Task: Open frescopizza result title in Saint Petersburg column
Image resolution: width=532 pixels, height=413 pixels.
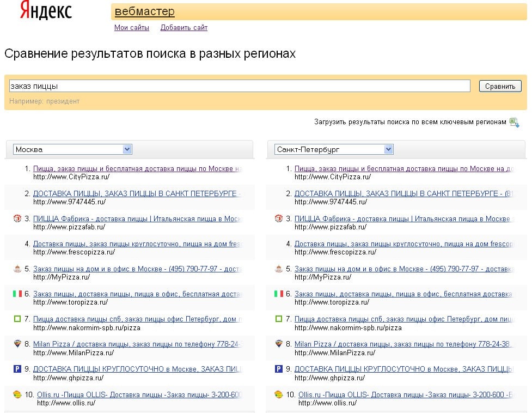Action: click(404, 244)
